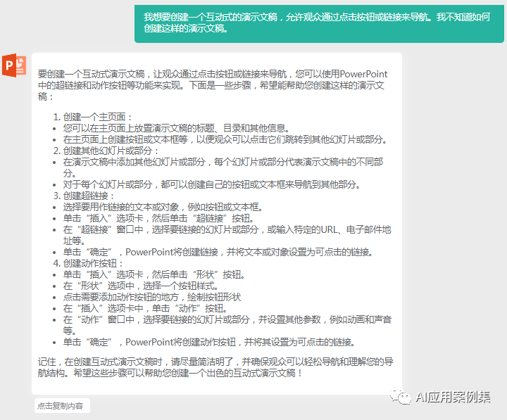Click the line 在“超链接”窗口中
The width and height of the screenshot is (507, 420).
[227, 235]
